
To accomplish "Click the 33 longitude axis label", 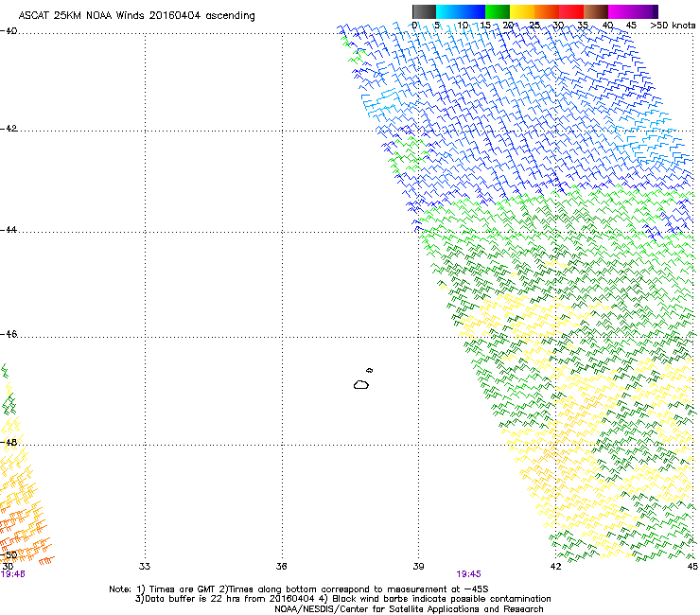I will point(145,567).
